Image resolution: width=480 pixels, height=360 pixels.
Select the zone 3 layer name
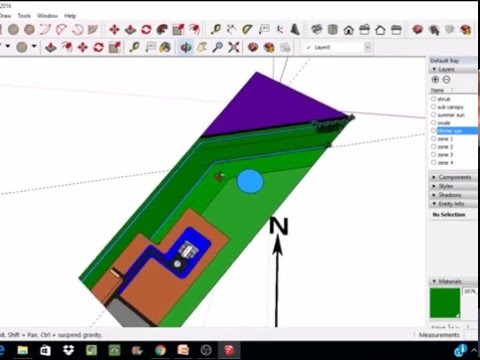click(445, 155)
